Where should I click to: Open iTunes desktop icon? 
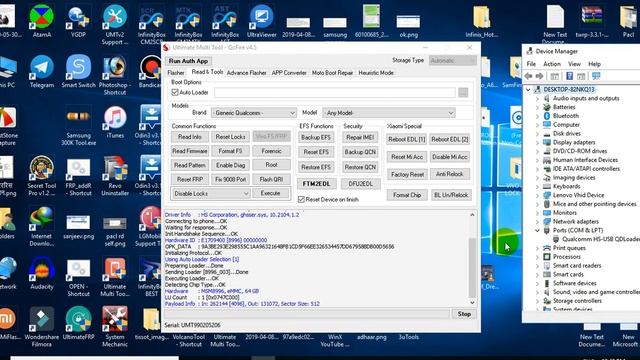pos(115,122)
